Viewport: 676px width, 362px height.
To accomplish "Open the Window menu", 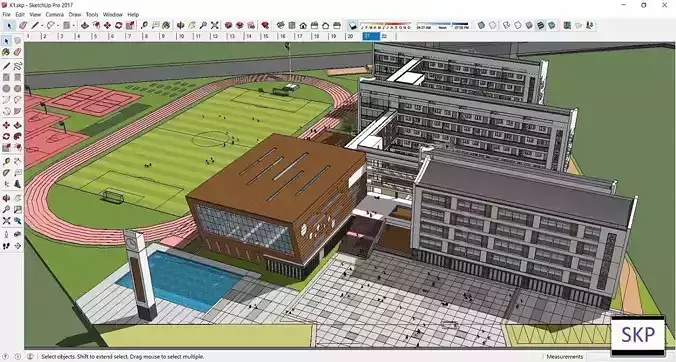I will pyautogui.click(x=113, y=14).
